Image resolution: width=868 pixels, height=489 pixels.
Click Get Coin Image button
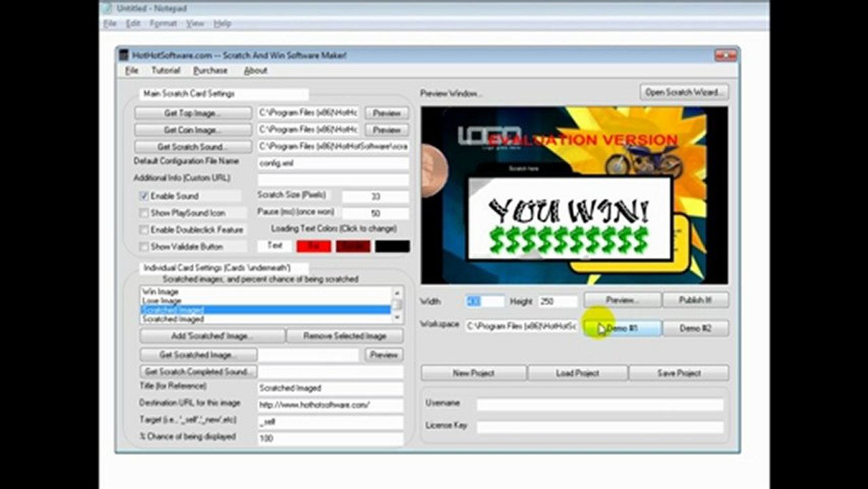click(193, 130)
